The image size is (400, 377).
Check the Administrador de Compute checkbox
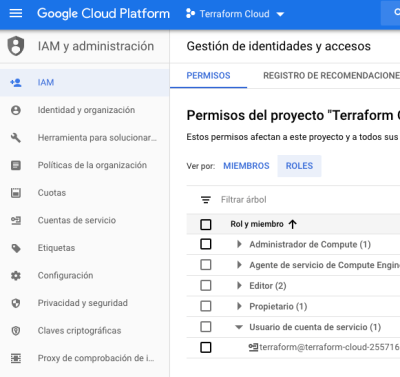point(206,244)
